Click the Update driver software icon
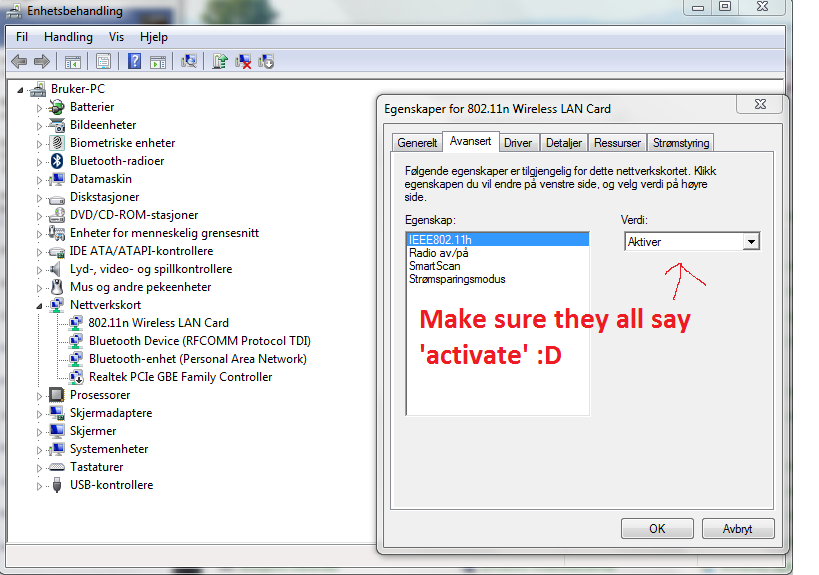The image size is (819, 575). point(220,61)
